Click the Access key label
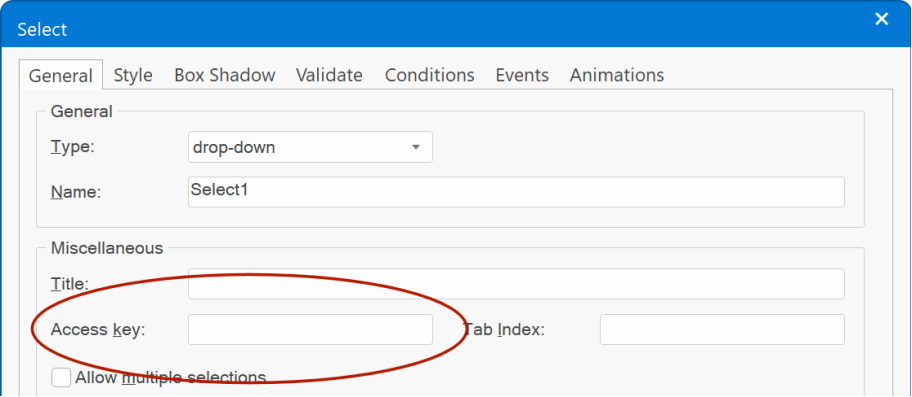 98,330
